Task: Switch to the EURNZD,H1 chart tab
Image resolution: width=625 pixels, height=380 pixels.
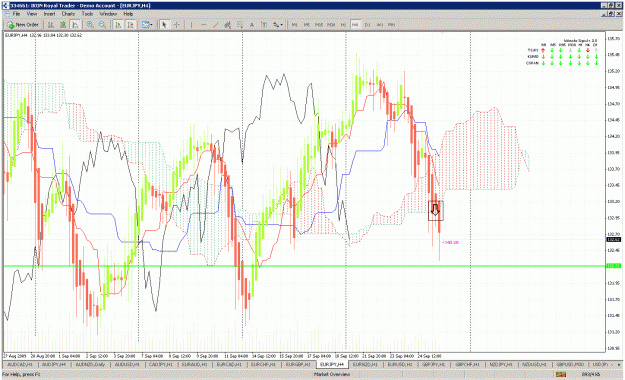Action: [365, 364]
